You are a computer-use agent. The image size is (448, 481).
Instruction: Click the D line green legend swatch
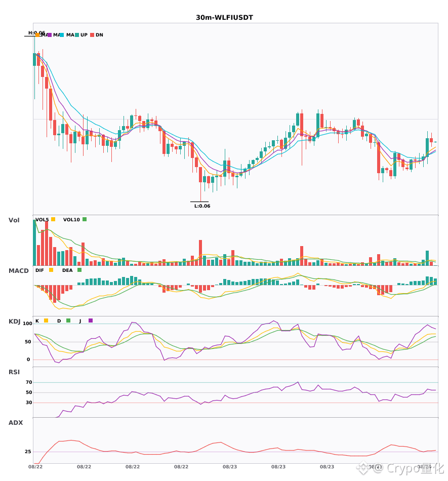pyautogui.click(x=68, y=320)
